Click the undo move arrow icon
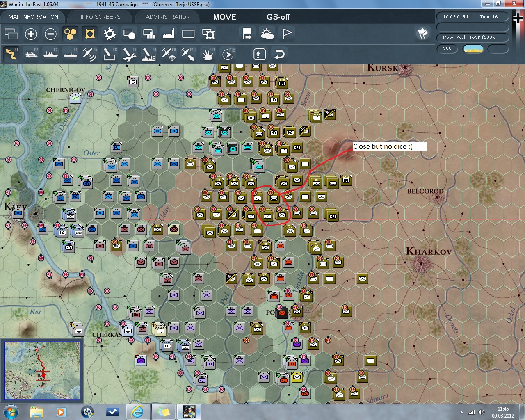This screenshot has width=525, height=420. coord(279,54)
